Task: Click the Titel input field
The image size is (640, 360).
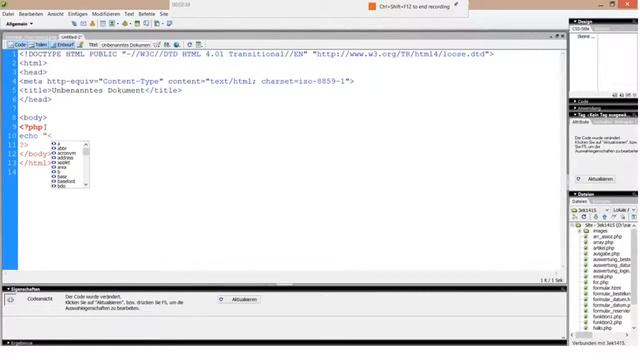Action: [125, 45]
